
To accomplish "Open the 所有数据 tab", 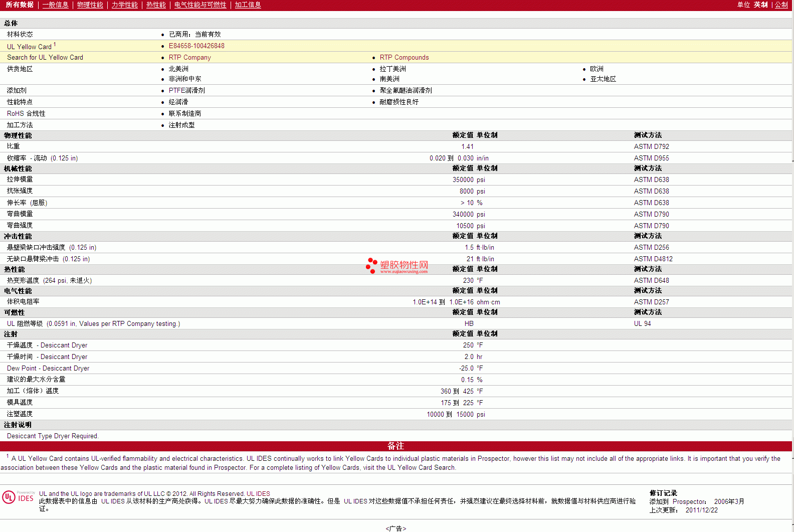I will 20,5.
